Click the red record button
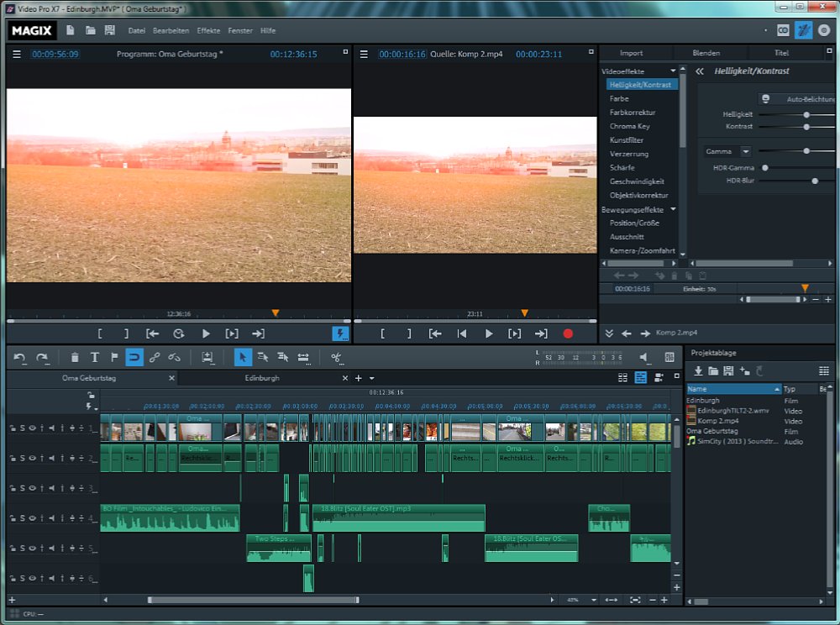Screen dimensions: 840x625 coord(568,334)
